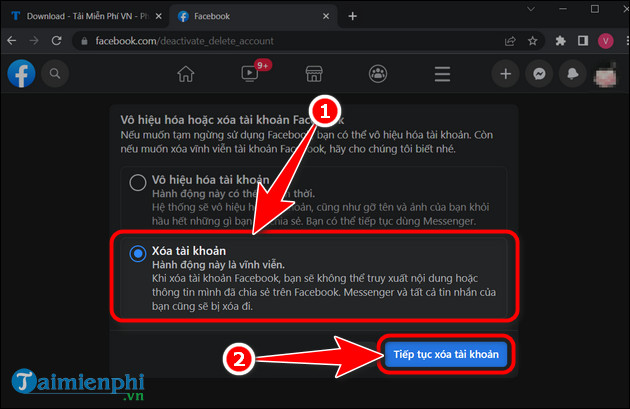Go back with the browser back arrow
This screenshot has height=409, width=630.
click(x=12, y=41)
